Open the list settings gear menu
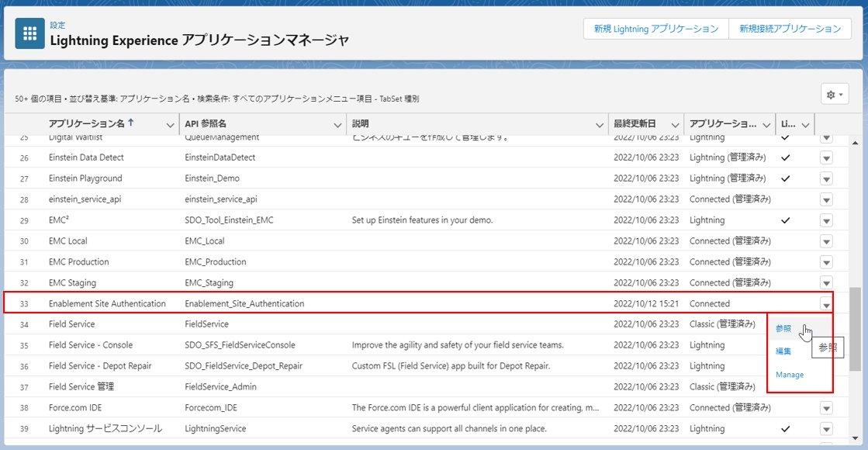This screenshot has height=450, width=868. 835,95
